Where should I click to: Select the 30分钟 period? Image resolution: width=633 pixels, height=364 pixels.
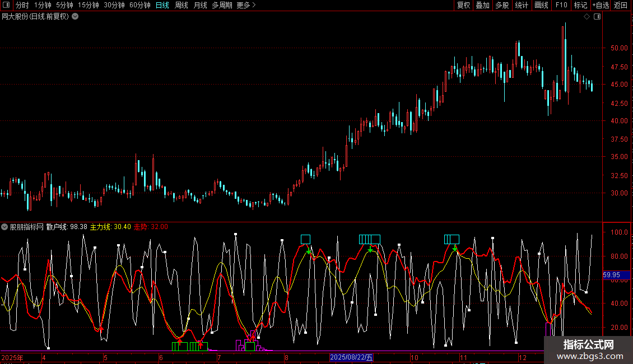tap(114, 5)
